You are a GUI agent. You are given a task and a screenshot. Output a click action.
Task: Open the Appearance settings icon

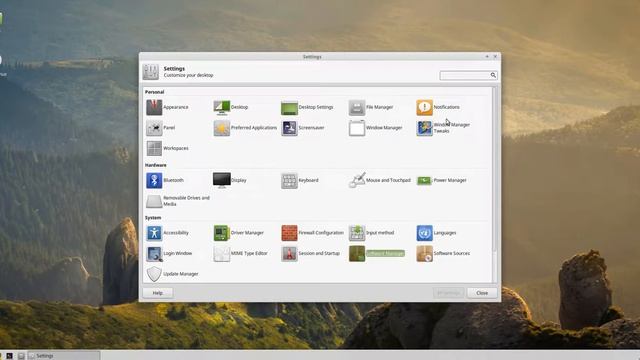coord(154,107)
